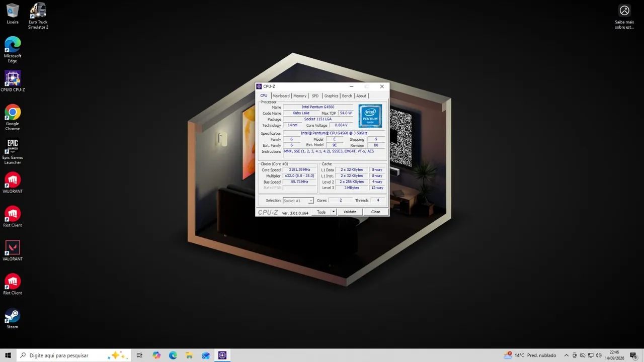Viewport: 644px width, 362px height.
Task: Click the Level 3 '3 MBytes' value
Action: (x=352, y=188)
